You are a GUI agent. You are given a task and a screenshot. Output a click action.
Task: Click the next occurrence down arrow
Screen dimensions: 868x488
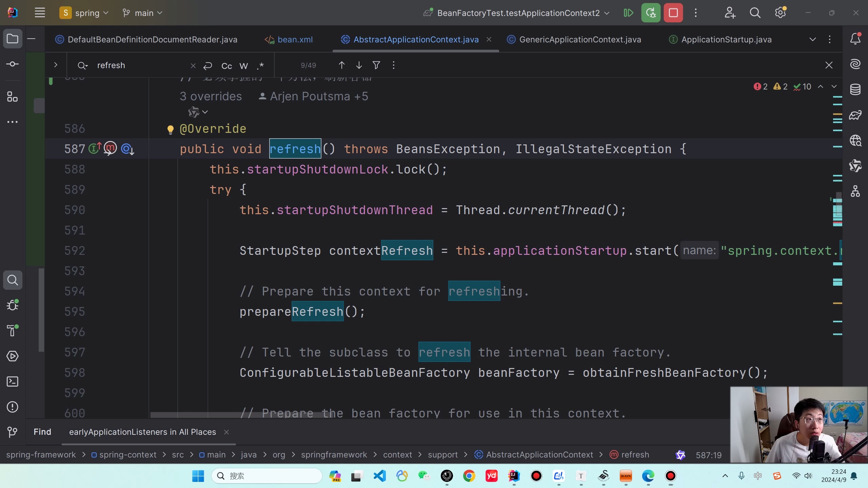click(x=359, y=65)
